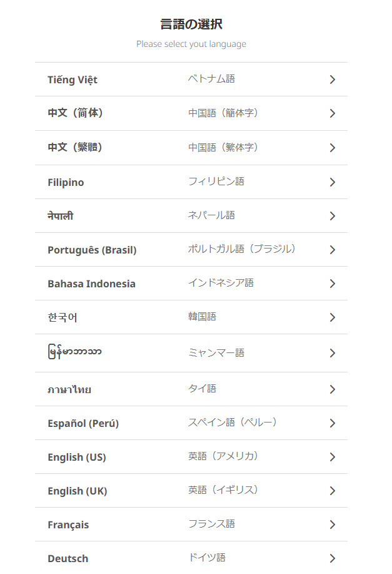392x574 pixels.
Task: Click the chevron for the Filipino row
Action: (332, 182)
